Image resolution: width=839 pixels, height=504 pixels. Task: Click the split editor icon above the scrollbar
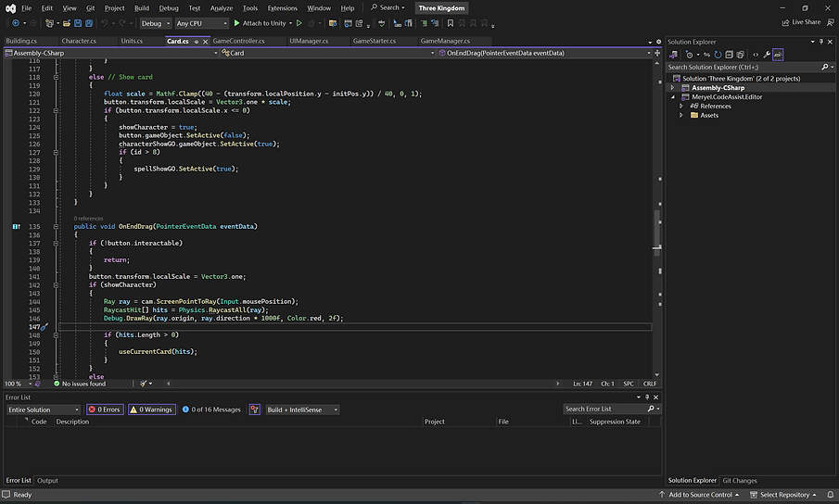[x=657, y=53]
